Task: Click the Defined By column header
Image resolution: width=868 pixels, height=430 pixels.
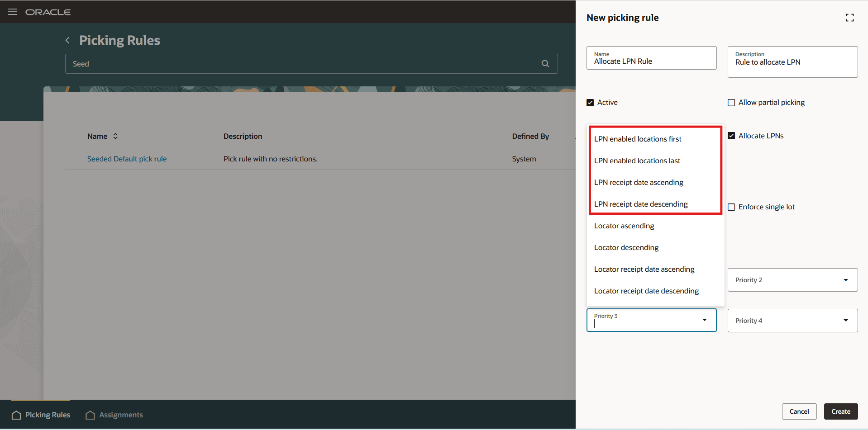Action: 530,136
